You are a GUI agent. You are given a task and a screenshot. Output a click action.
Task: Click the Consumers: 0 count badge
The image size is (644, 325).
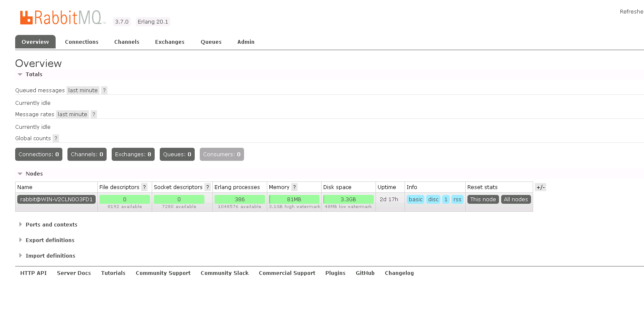coord(222,155)
